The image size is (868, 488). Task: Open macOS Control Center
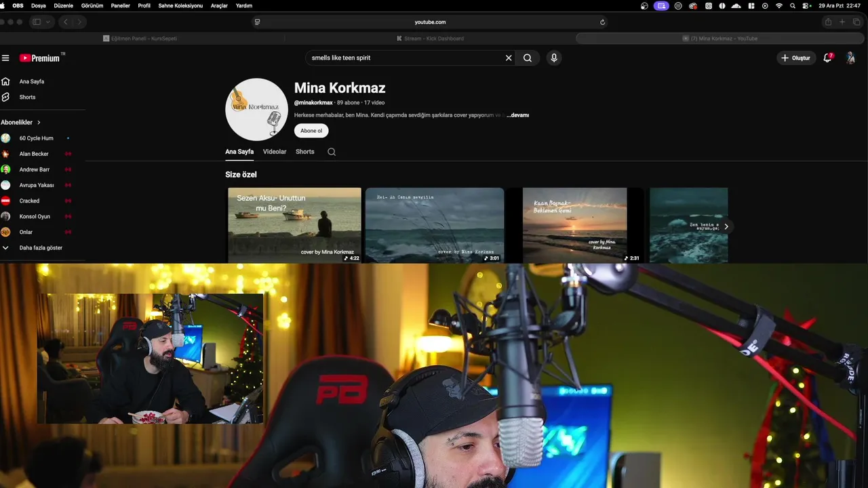(806, 5)
